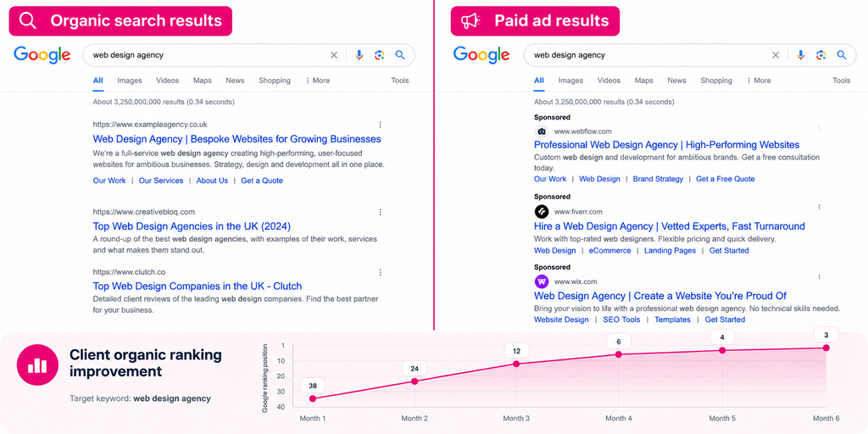This screenshot has width=868, height=434.
Task: Switch to Shopping tab in organic panel
Action: point(275,81)
